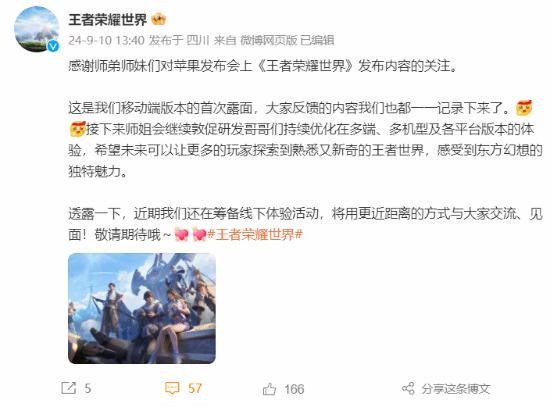Open the comment bubble icon
Viewport: 550px width, 407px height.
172,388
